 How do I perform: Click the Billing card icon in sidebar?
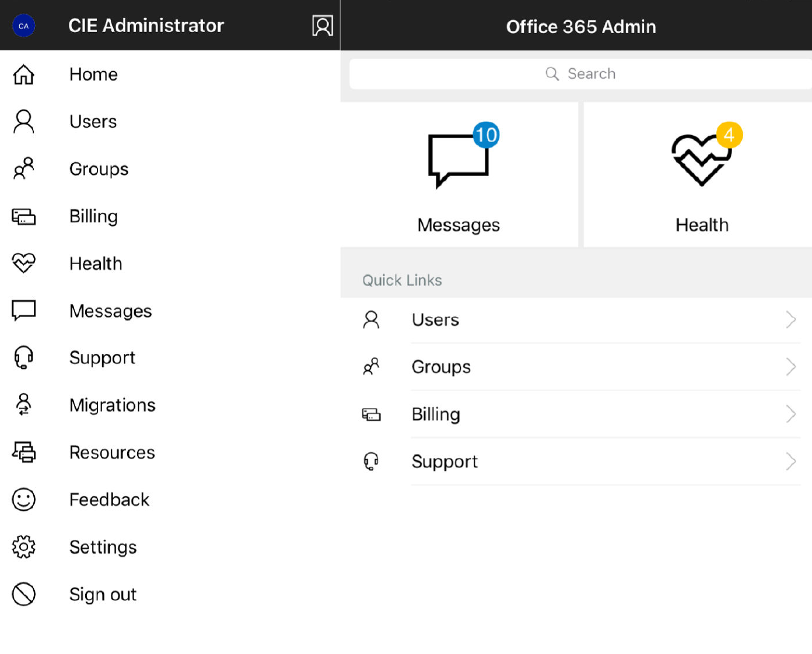pyautogui.click(x=24, y=217)
